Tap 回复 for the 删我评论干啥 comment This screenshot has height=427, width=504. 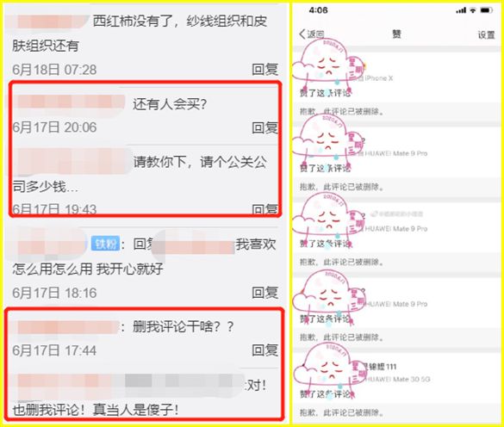tap(264, 350)
